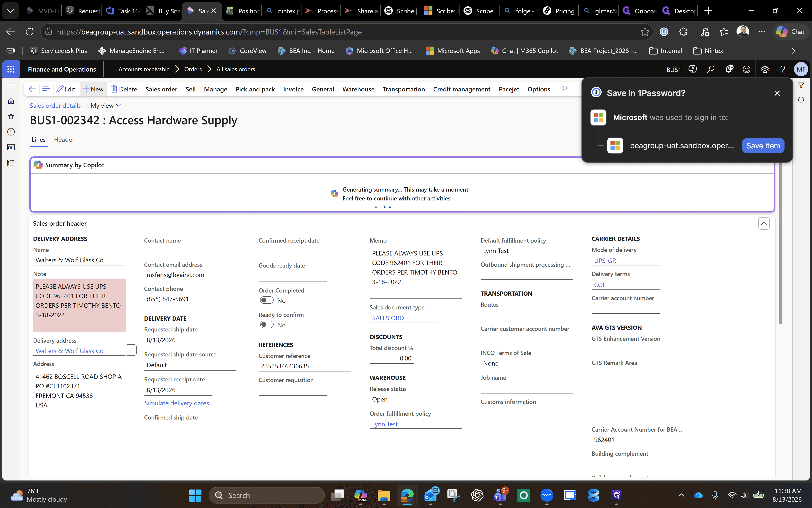Switch to the Header tab
Screen dimensions: 812x508
click(64, 139)
